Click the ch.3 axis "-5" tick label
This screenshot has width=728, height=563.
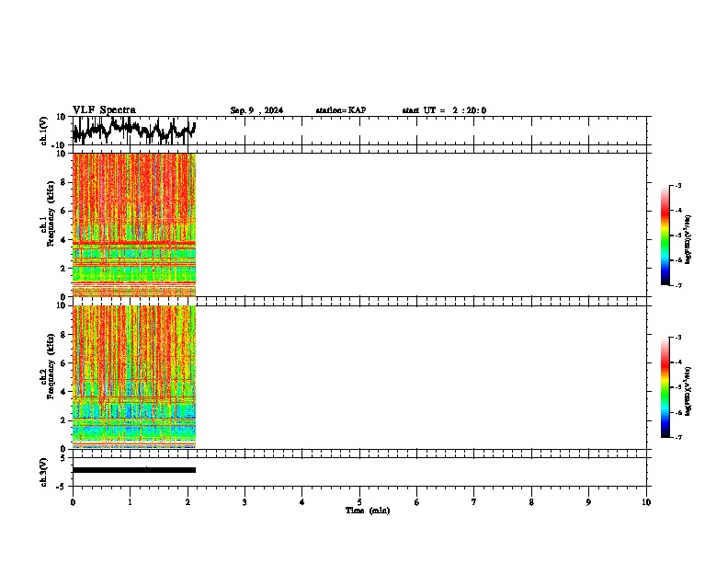[63, 487]
